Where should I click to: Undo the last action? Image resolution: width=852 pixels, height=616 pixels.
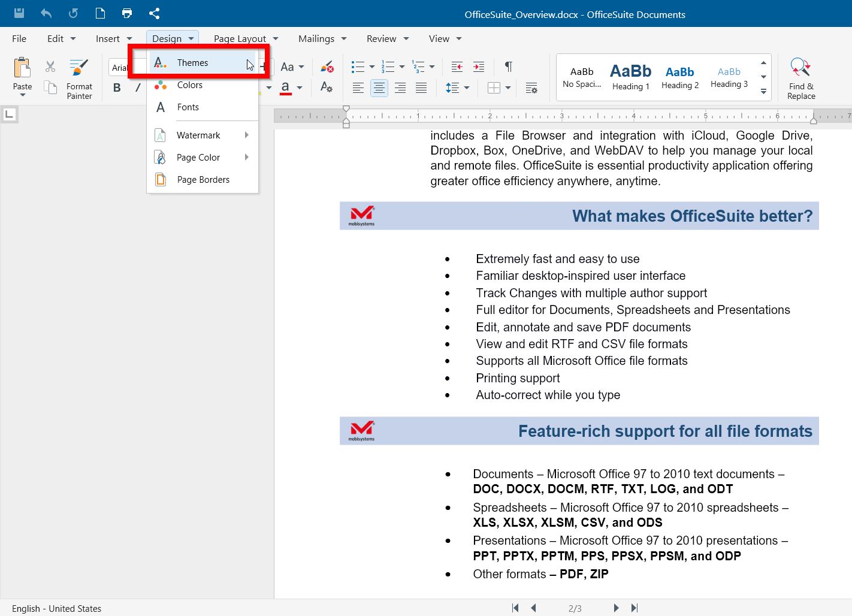tap(46, 13)
